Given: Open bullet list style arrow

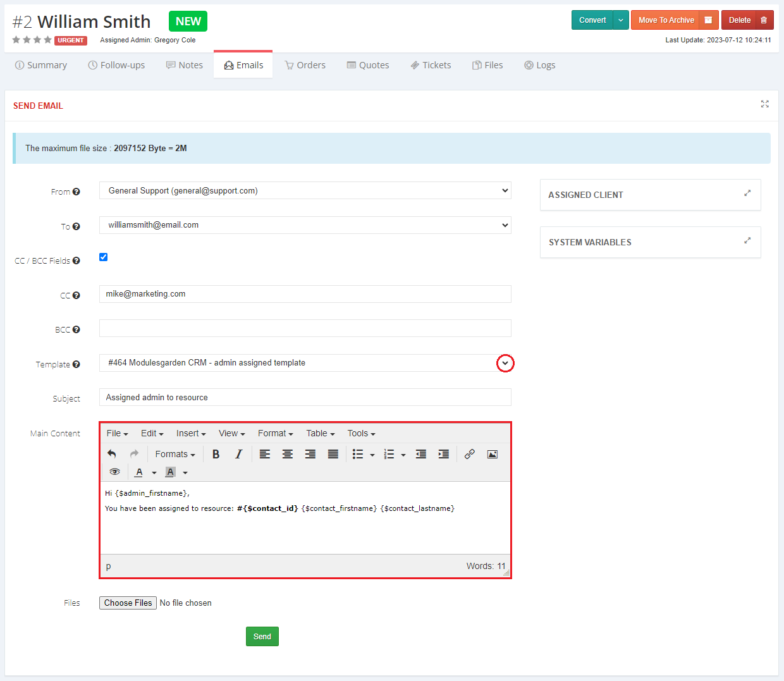Looking at the screenshot, I should point(372,455).
